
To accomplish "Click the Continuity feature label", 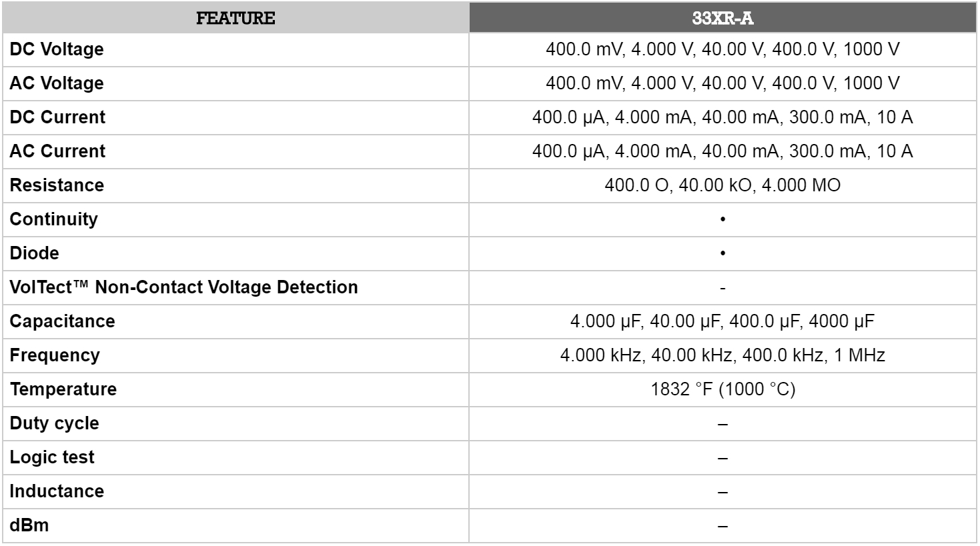I will (x=53, y=219).
